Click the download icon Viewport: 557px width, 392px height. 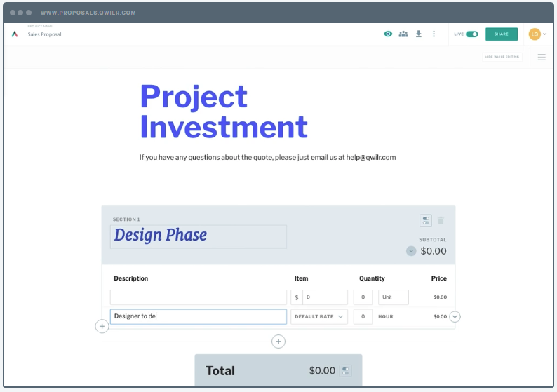pos(419,34)
